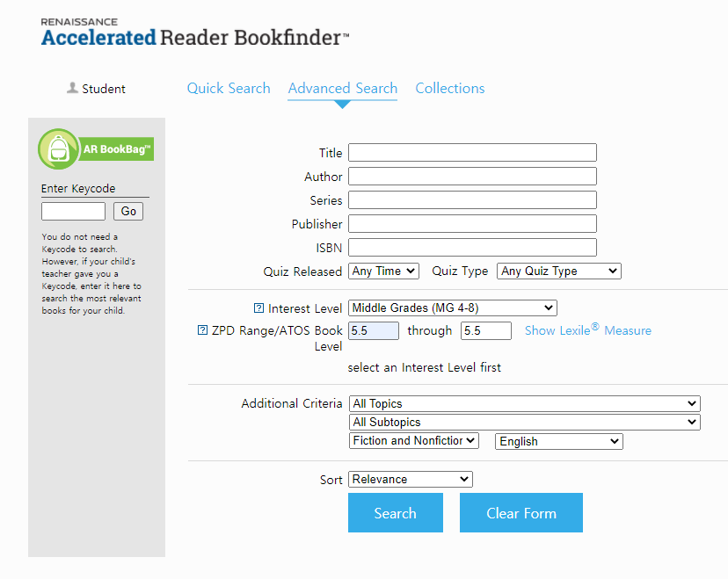This screenshot has width=728, height=579.
Task: Focus the Publisher input field
Action: click(472, 224)
